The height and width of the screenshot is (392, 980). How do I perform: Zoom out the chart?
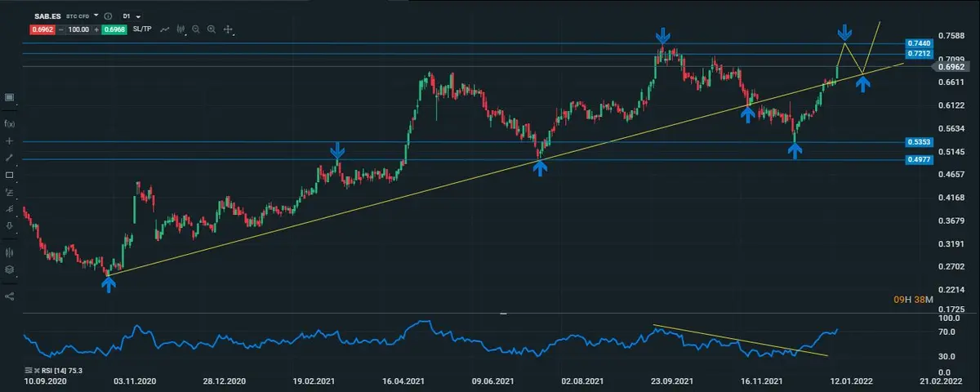coord(197,29)
